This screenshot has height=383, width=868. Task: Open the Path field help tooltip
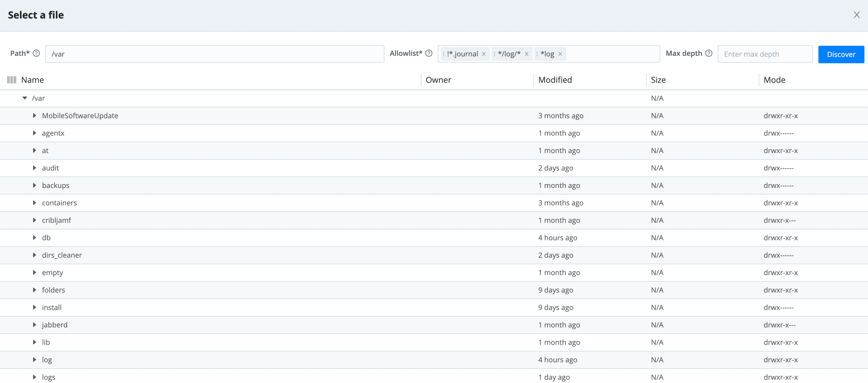tap(36, 53)
